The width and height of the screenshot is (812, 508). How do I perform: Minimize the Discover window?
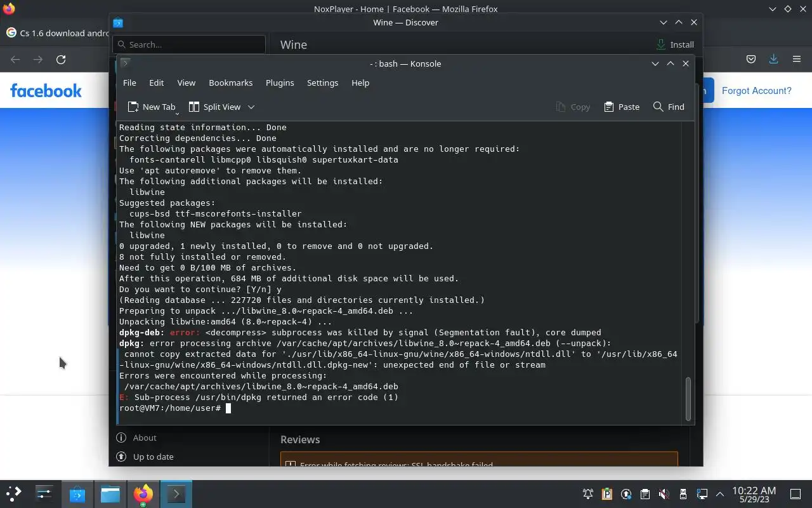click(x=664, y=22)
